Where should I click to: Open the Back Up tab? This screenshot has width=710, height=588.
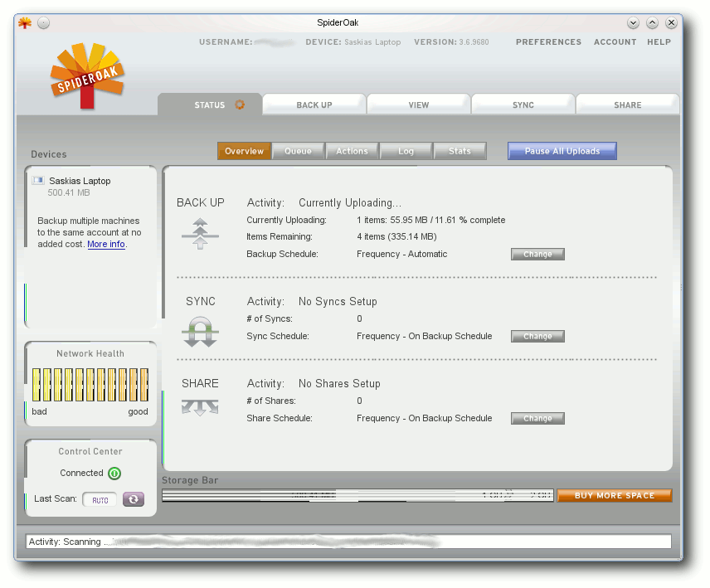314,104
